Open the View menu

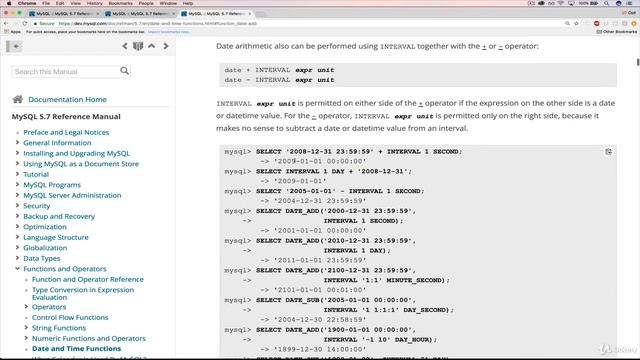76,3
